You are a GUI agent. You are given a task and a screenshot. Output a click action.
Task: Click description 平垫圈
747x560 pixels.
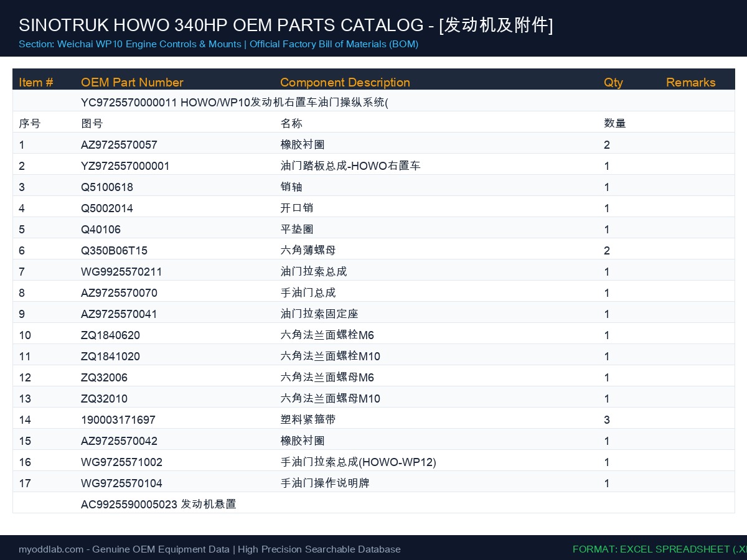pyautogui.click(x=297, y=229)
